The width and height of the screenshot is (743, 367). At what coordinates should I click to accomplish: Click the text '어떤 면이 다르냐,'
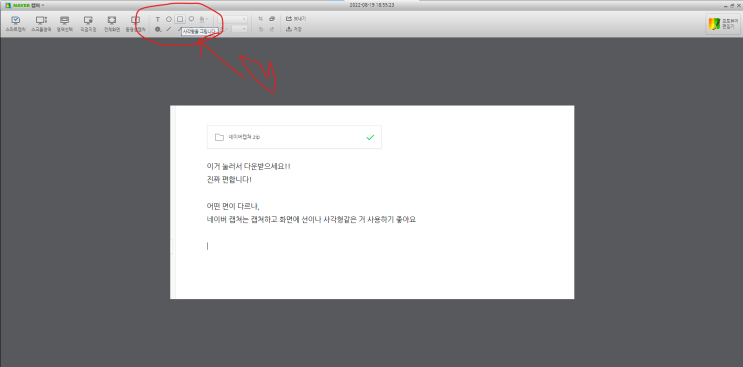234,206
